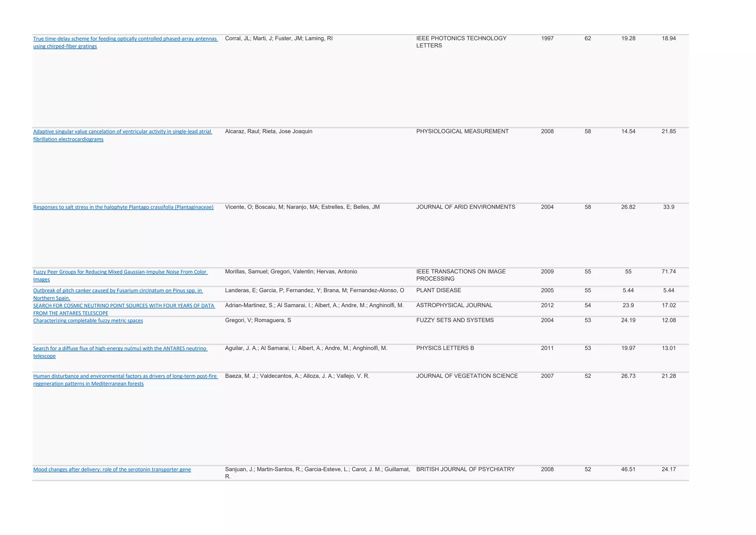
Task: Click journal FUZZY SETS AND SYSTEMS
Action: [x=455, y=320]
